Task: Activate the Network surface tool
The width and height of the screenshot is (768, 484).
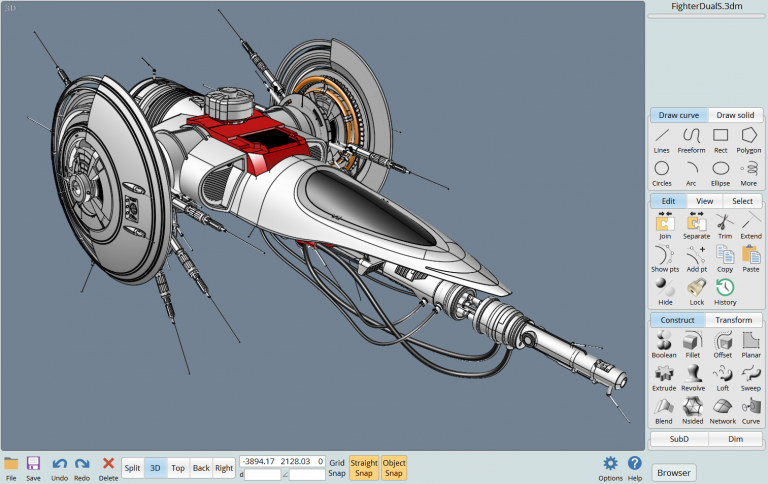Action: (x=722, y=411)
